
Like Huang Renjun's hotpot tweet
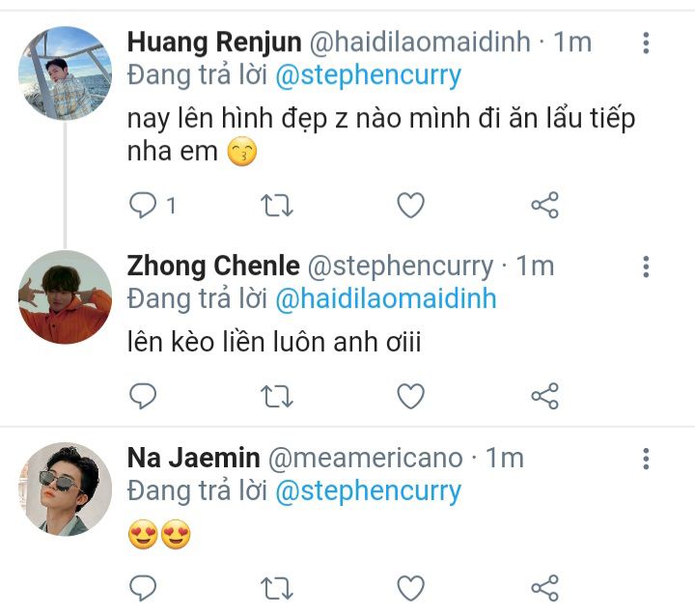click(411, 205)
